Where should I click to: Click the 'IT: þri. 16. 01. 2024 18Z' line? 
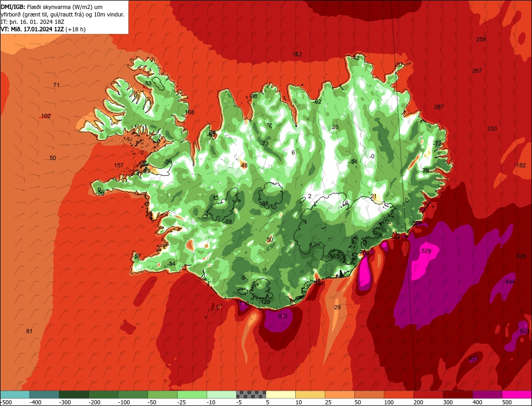(32, 22)
